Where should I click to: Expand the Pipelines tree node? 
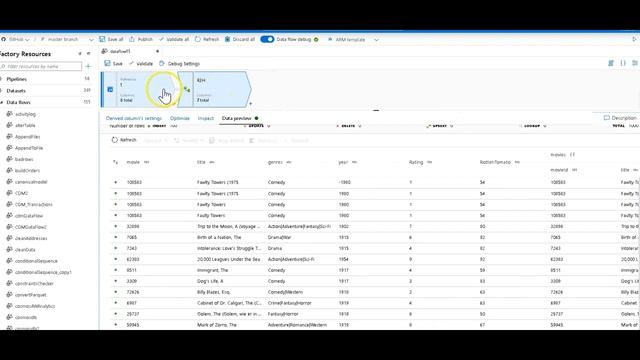tap(2, 79)
